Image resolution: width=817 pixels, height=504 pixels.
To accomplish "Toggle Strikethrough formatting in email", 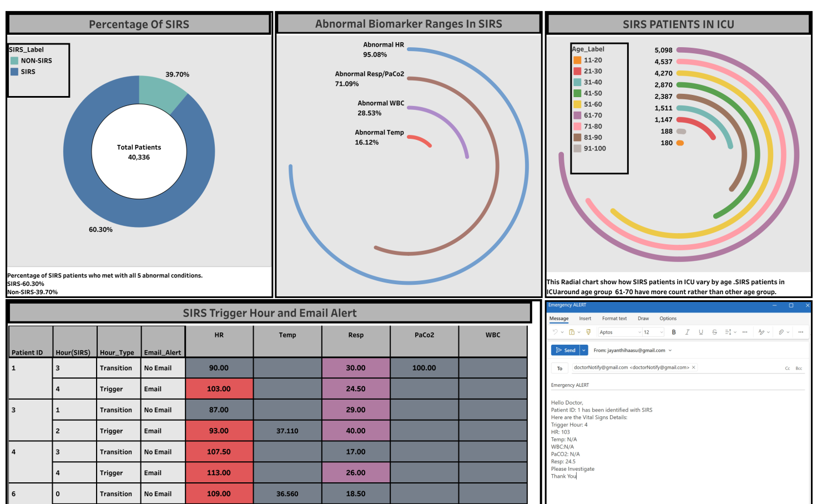I will click(714, 332).
